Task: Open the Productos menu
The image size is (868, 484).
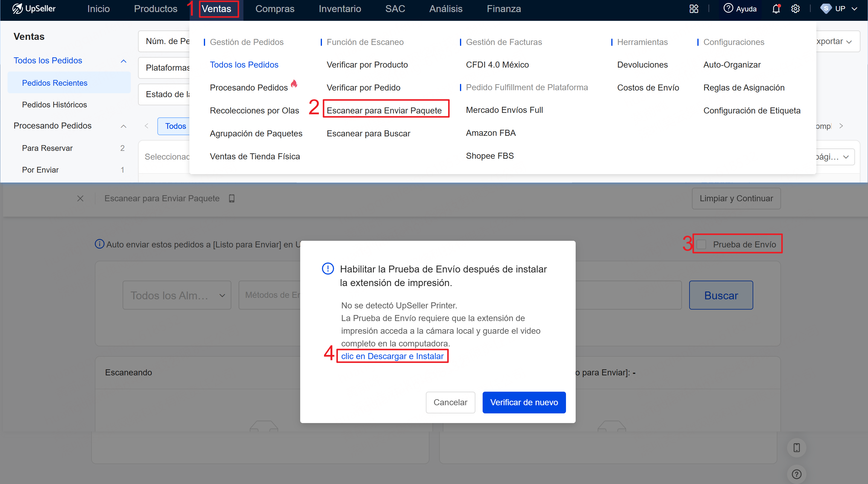Action: [156, 9]
